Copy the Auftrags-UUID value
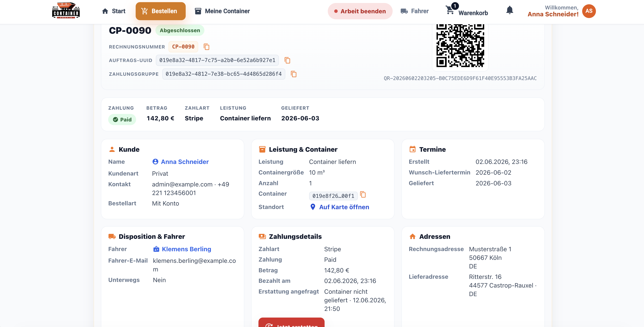Image resolution: width=644 pixels, height=327 pixels. pos(287,60)
